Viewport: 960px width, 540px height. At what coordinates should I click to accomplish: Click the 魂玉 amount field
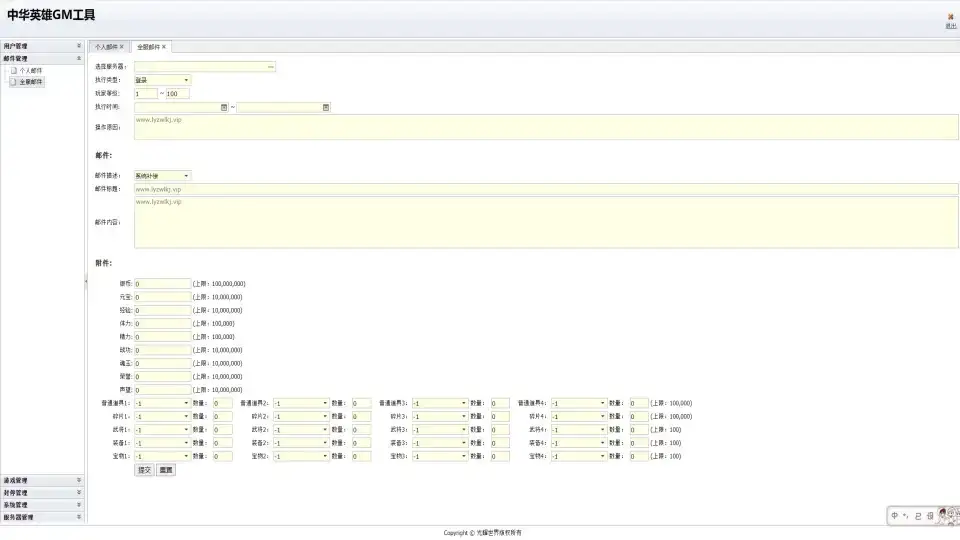[x=163, y=364]
